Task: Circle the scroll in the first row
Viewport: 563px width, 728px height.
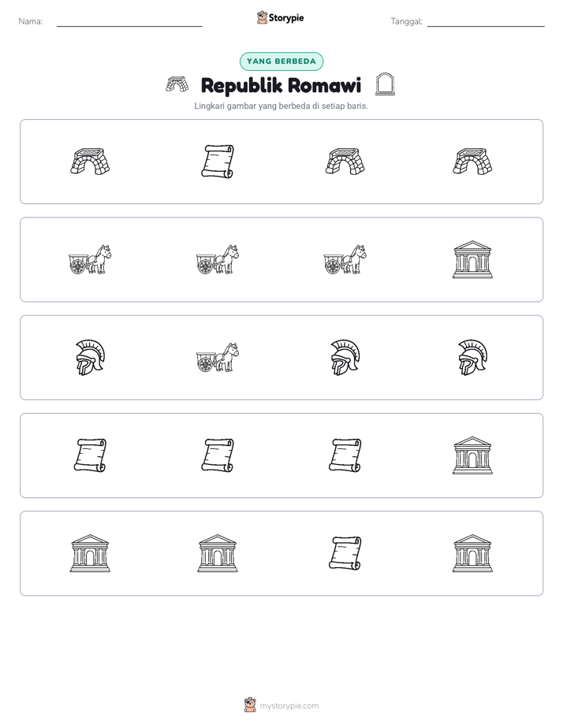Action: click(x=218, y=161)
